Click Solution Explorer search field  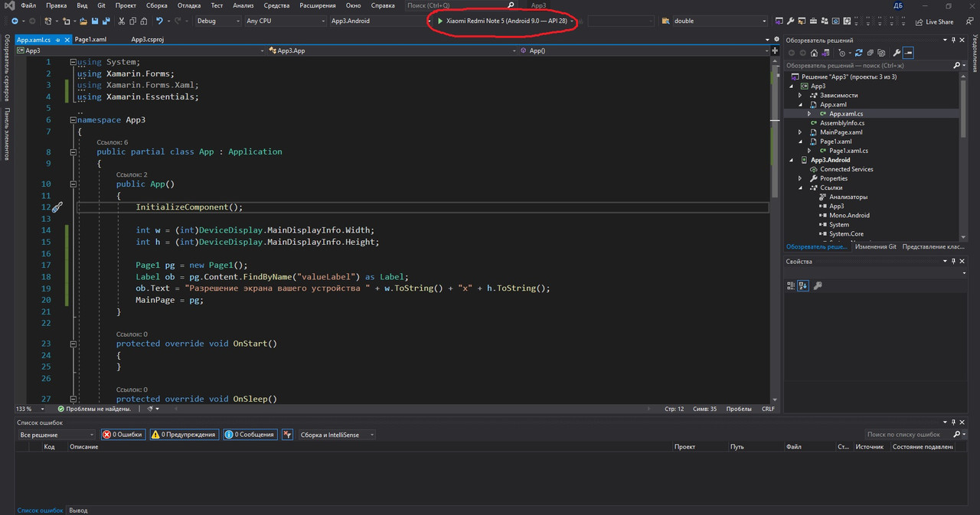coord(869,66)
